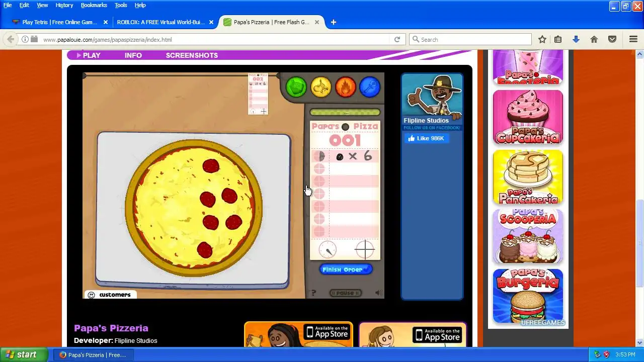Switch to the green Order Station button

[296, 87]
